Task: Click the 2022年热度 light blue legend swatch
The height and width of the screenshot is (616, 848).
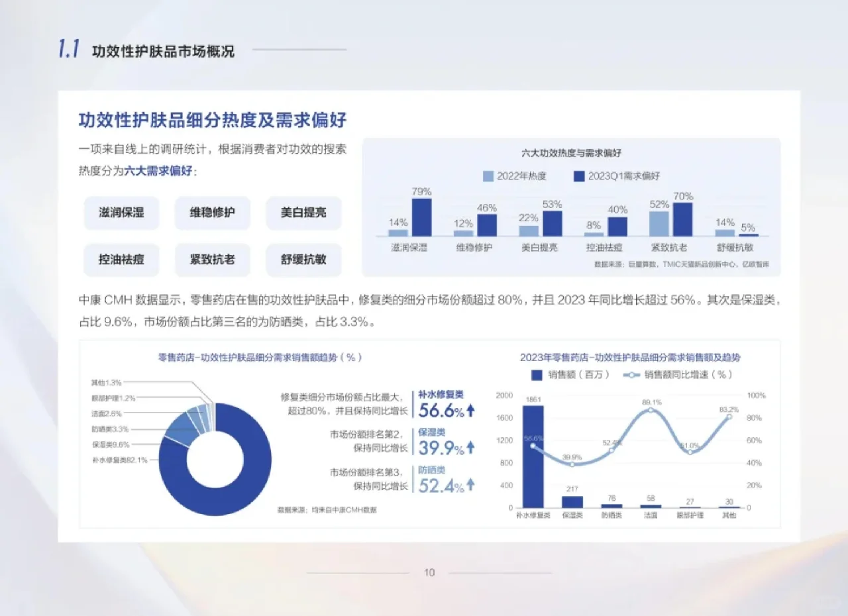Action: coord(488,176)
